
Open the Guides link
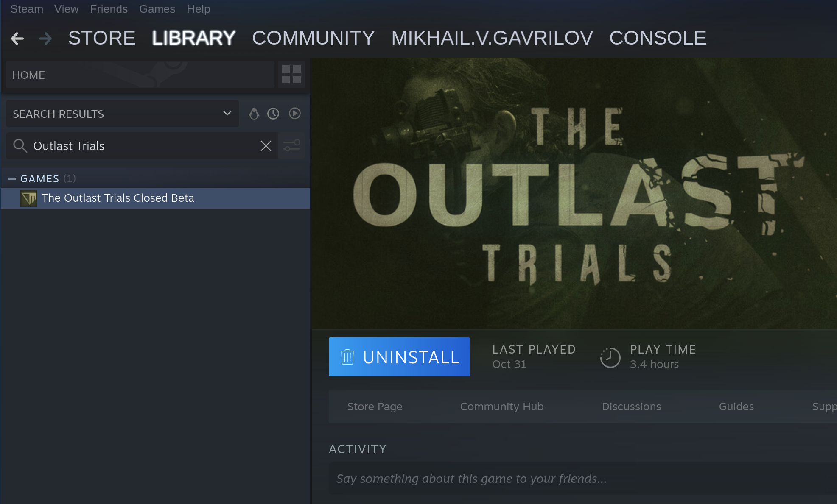coord(736,407)
